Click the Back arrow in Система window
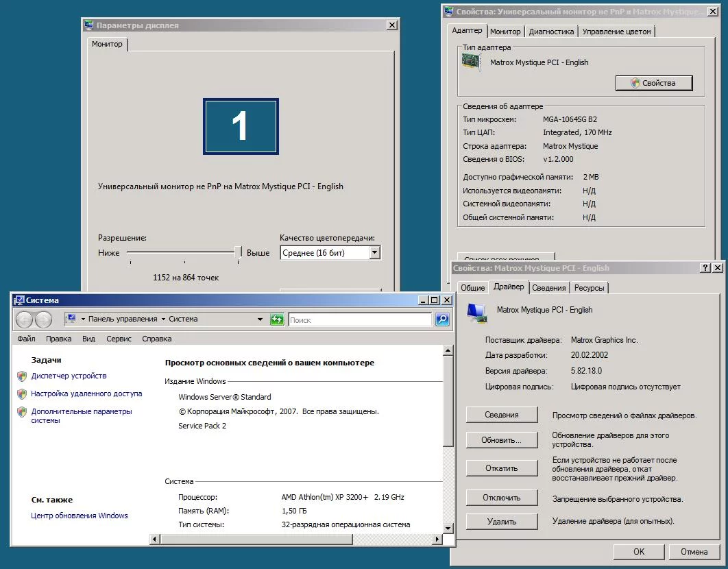This screenshot has width=728, height=569. point(25,319)
